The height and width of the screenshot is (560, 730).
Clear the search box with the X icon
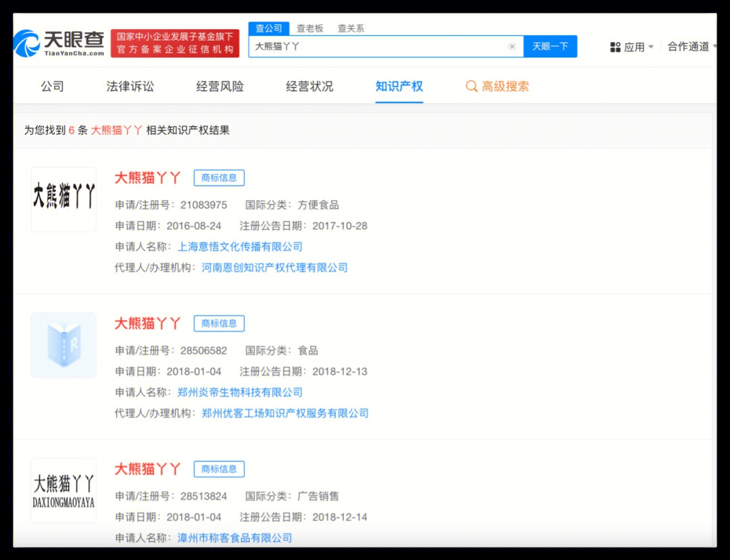(x=512, y=47)
